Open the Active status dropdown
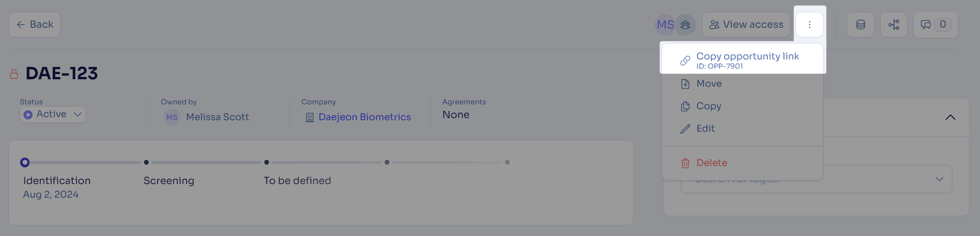This screenshot has width=980, height=236. 53,114
